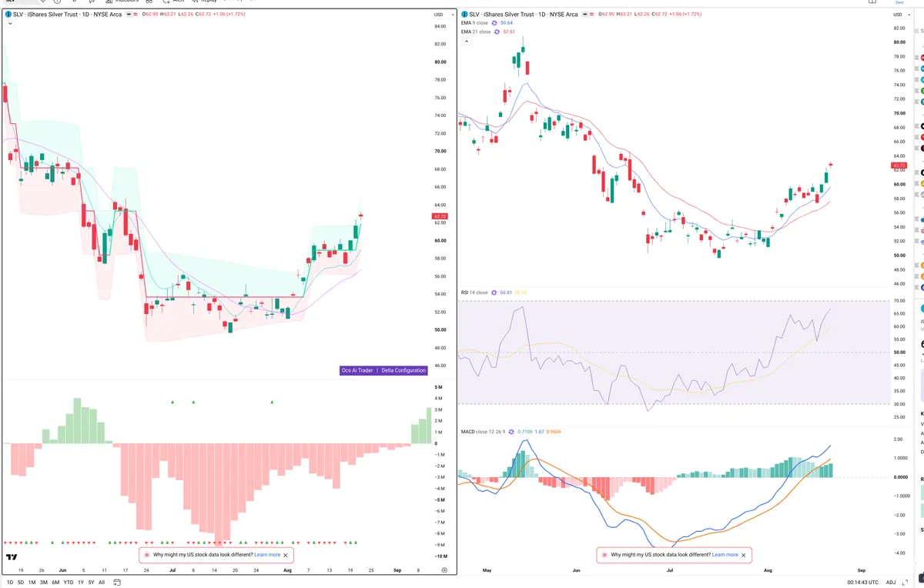
Task: Select the 1Y time range
Action: 81,582
